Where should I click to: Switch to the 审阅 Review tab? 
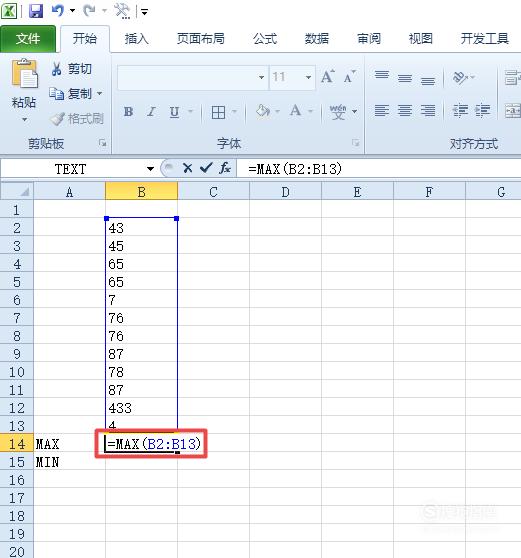click(369, 39)
